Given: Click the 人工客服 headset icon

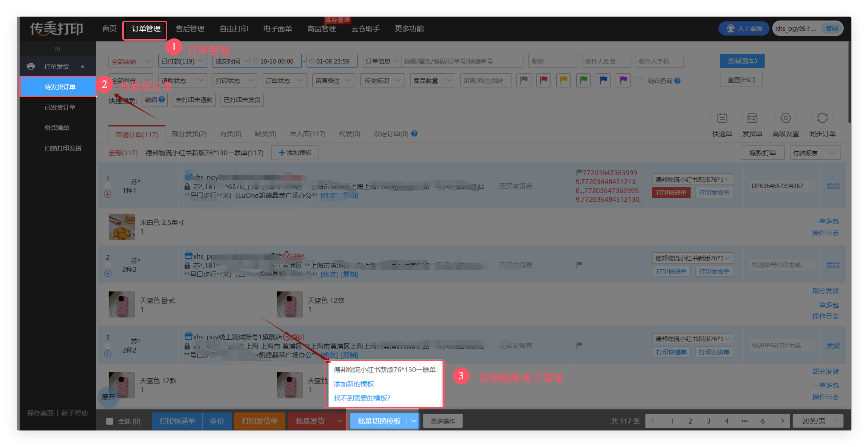Looking at the screenshot, I should [731, 29].
